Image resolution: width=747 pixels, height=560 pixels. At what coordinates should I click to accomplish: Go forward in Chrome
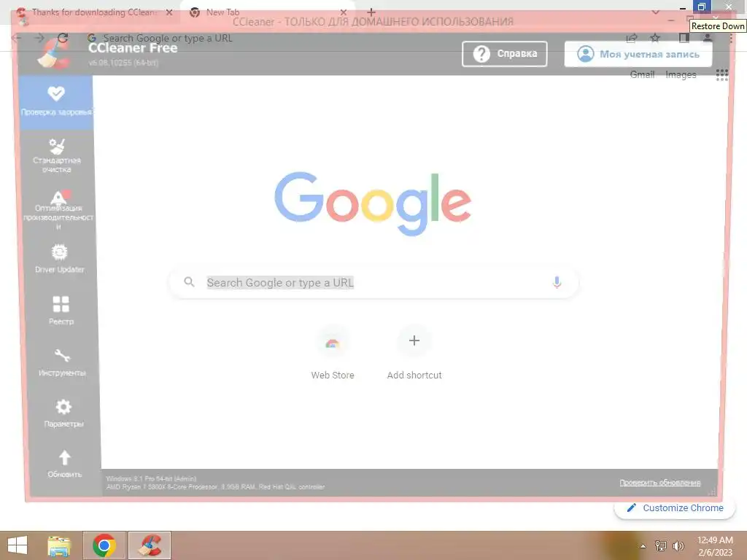[x=39, y=38]
